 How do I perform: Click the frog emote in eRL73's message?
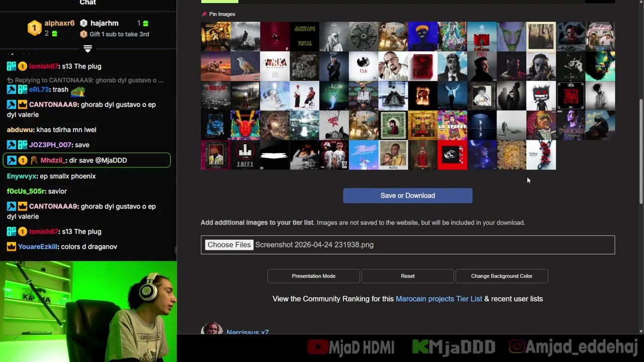(x=78, y=90)
